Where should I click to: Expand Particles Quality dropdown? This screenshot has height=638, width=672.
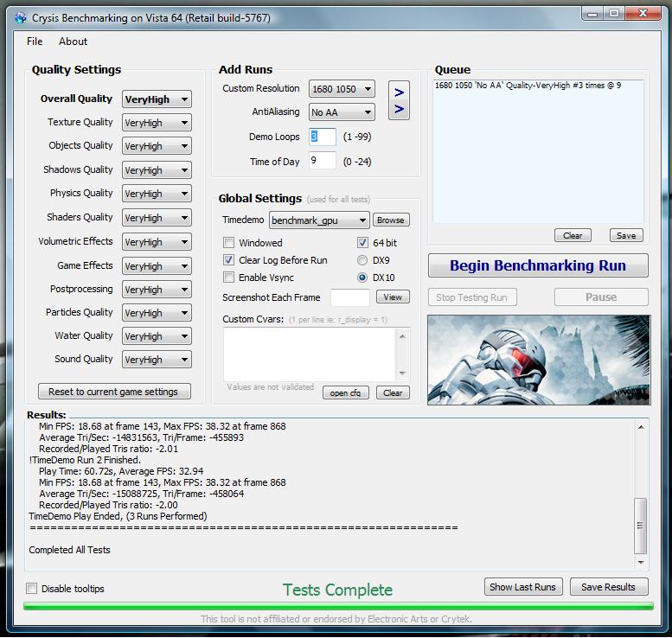(157, 313)
